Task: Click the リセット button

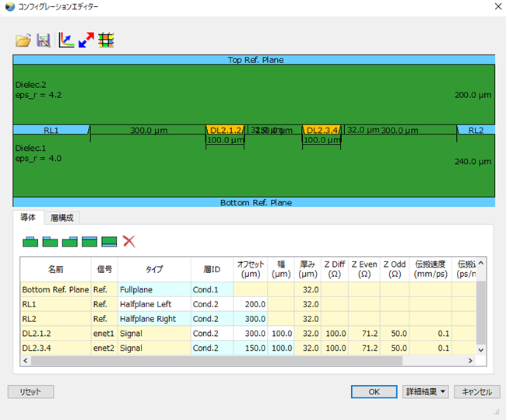Action: click(30, 392)
